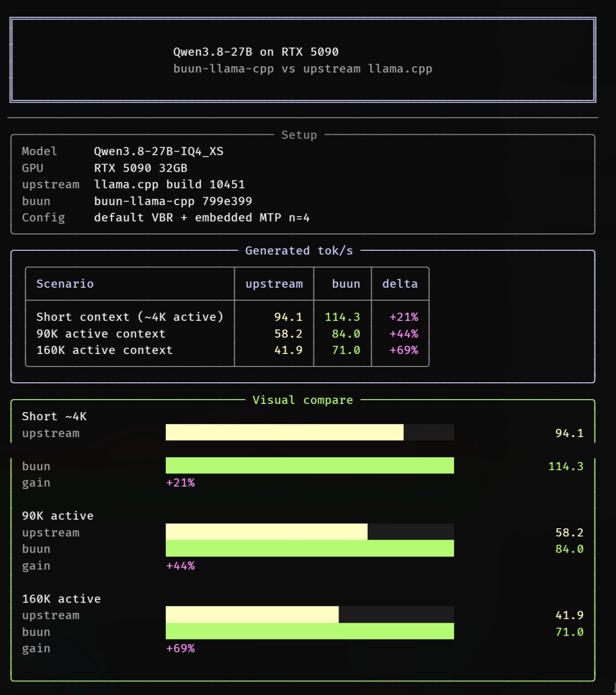
Task: Click the "Model" label in Setup
Action: (x=39, y=151)
